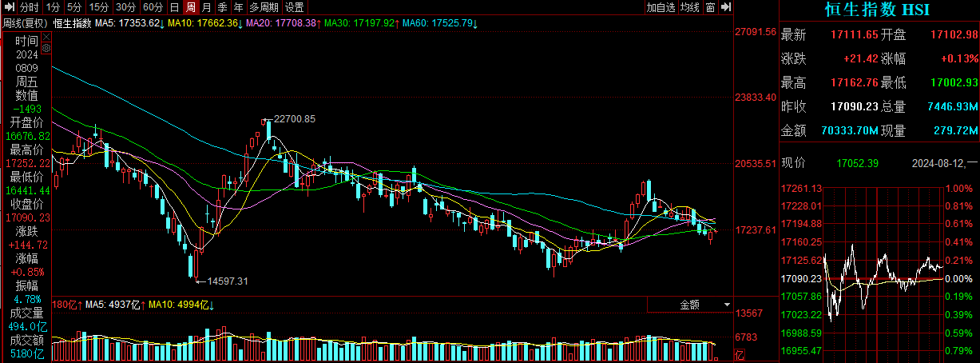Click the 现价 value 17052.39
980x363 pixels.
click(x=858, y=164)
